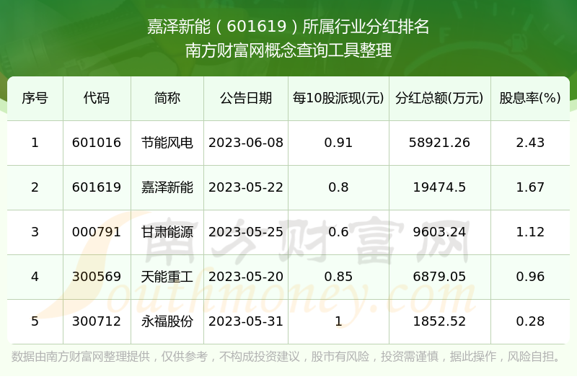Click the date 2023-05-22
The height and width of the screenshot is (392, 577).
click(x=246, y=187)
